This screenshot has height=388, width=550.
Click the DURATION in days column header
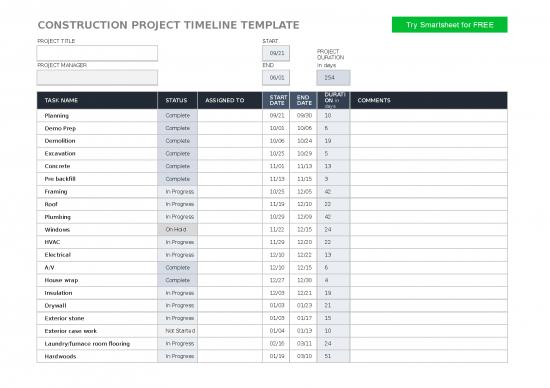(333, 100)
